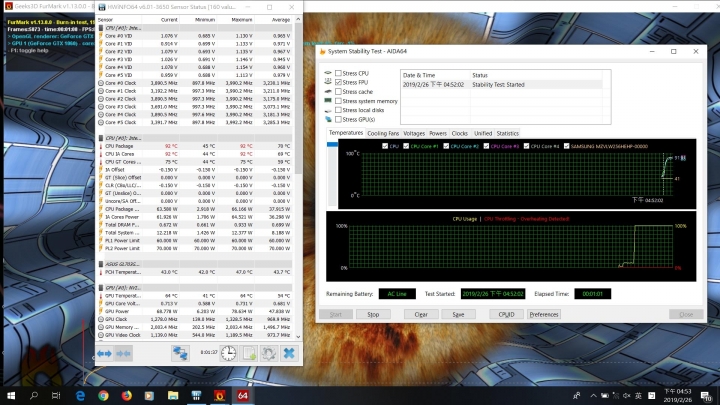
Task: Select the Core #0 Clock row
Action: tap(194, 83)
